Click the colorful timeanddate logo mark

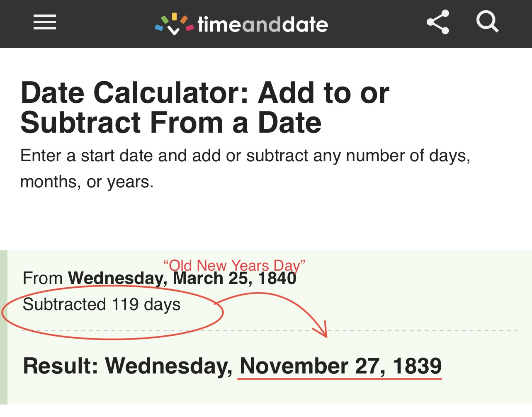point(174,24)
